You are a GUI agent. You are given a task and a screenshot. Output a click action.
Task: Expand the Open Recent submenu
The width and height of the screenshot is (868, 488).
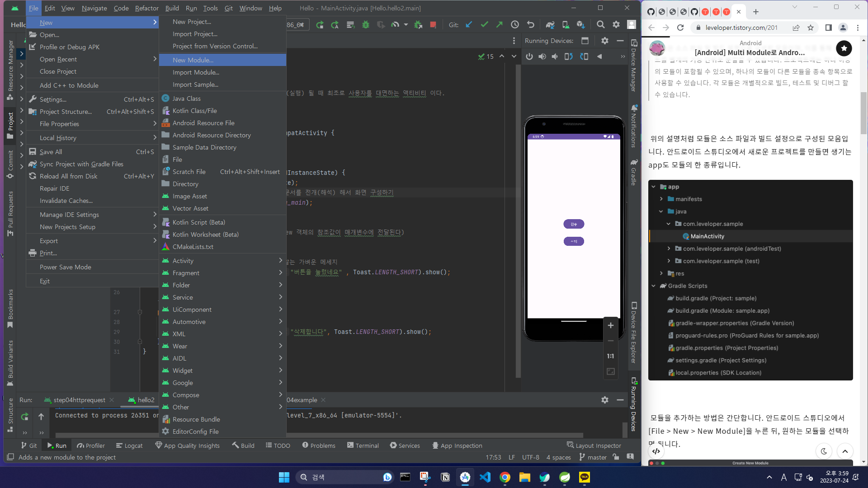click(92, 59)
